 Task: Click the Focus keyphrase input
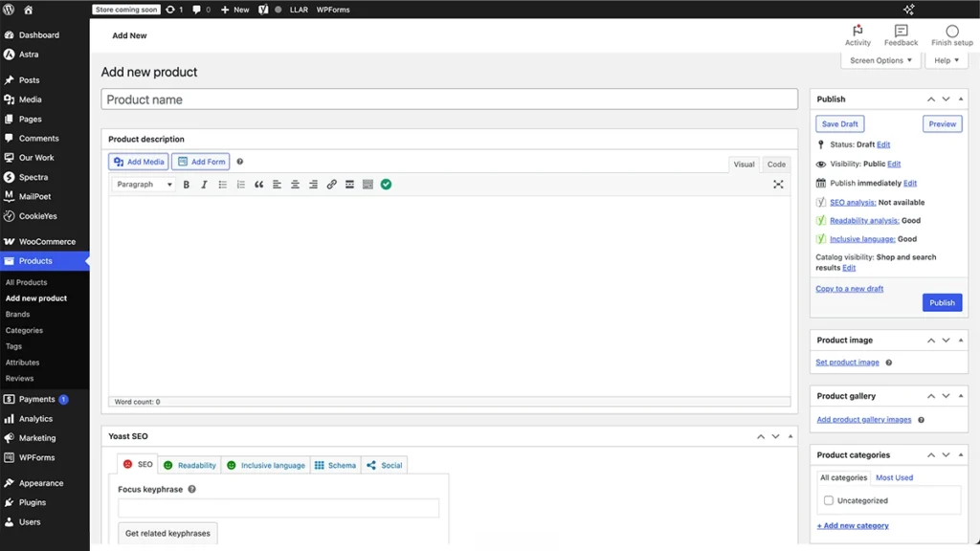point(278,508)
